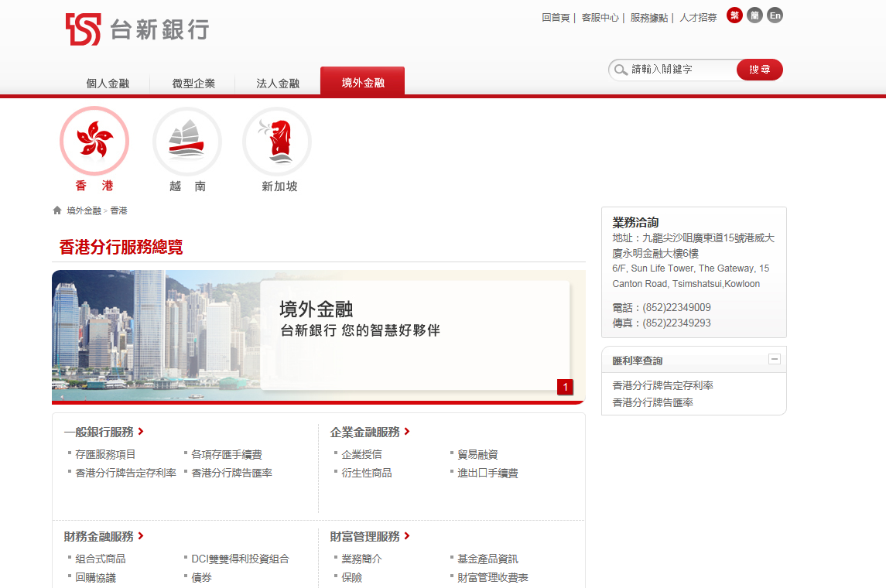Click the 搜尋 search button
Viewport: 886px width, 588px height.
pyautogui.click(x=759, y=70)
